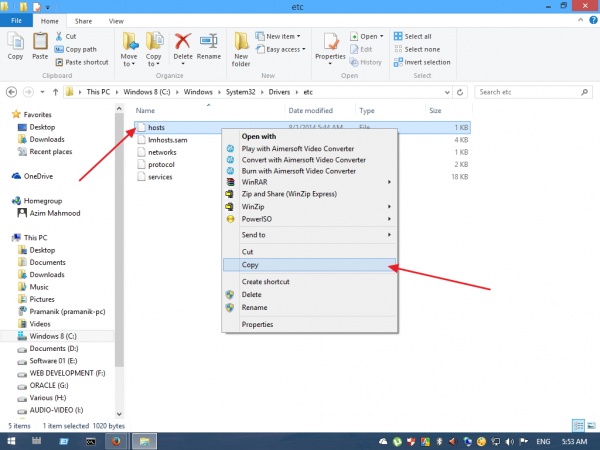
Task: Open the recent locations dropdown arrow
Action: click(x=42, y=92)
